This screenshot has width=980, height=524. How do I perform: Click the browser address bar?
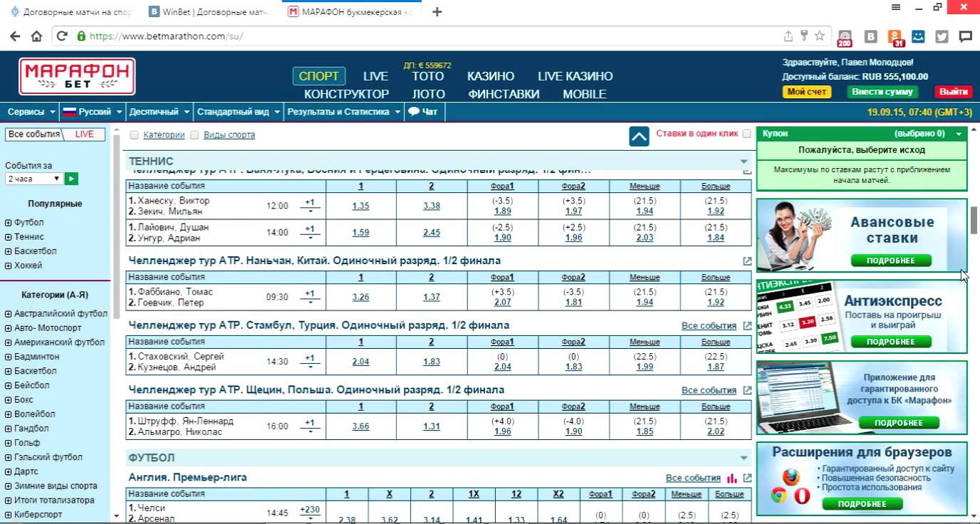coord(427,36)
